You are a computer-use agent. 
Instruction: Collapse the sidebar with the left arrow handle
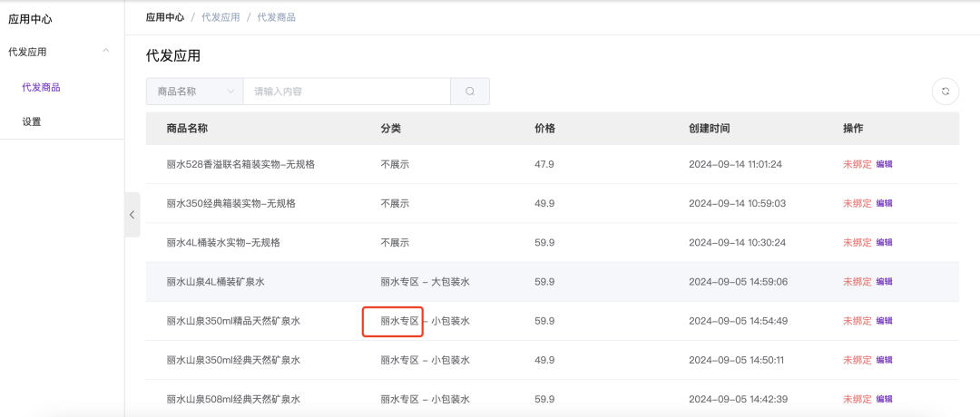(x=132, y=215)
